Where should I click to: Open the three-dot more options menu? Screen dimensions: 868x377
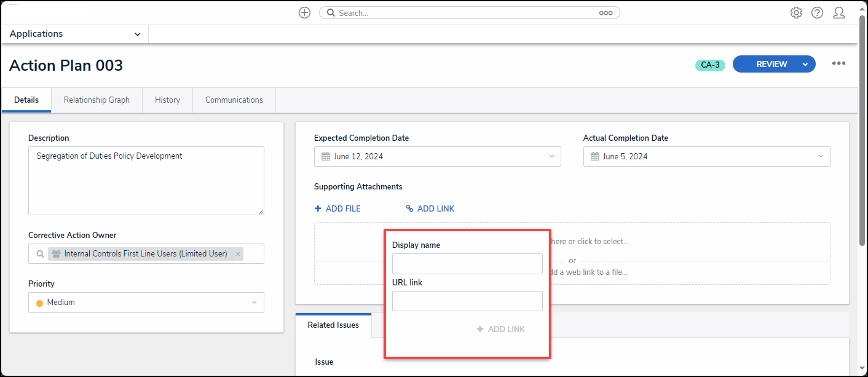click(838, 63)
